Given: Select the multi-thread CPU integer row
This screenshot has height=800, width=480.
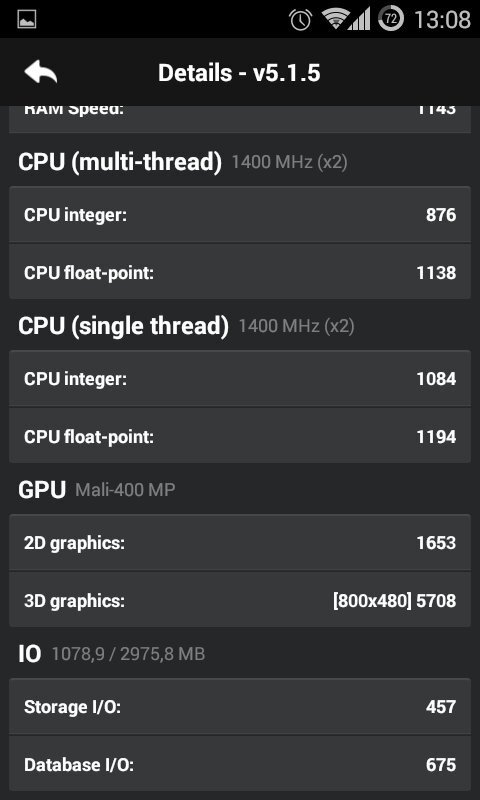Looking at the screenshot, I should [x=240, y=215].
